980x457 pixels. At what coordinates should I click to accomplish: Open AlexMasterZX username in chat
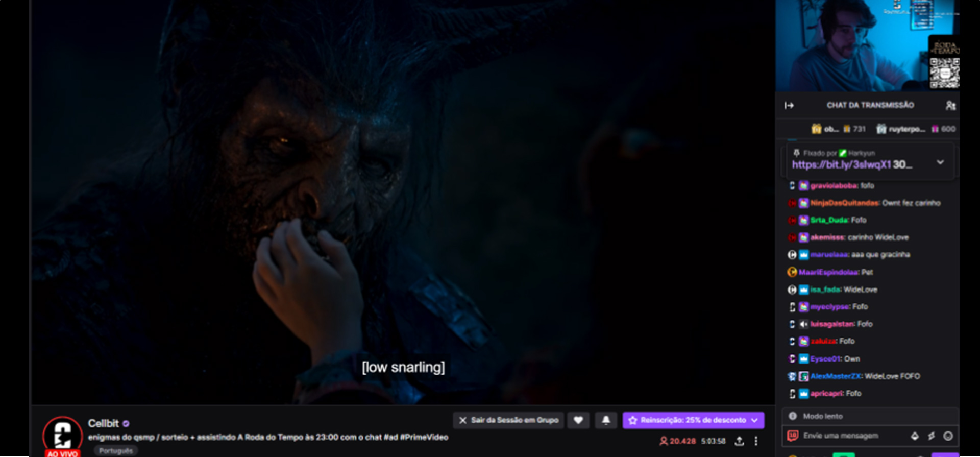click(836, 376)
